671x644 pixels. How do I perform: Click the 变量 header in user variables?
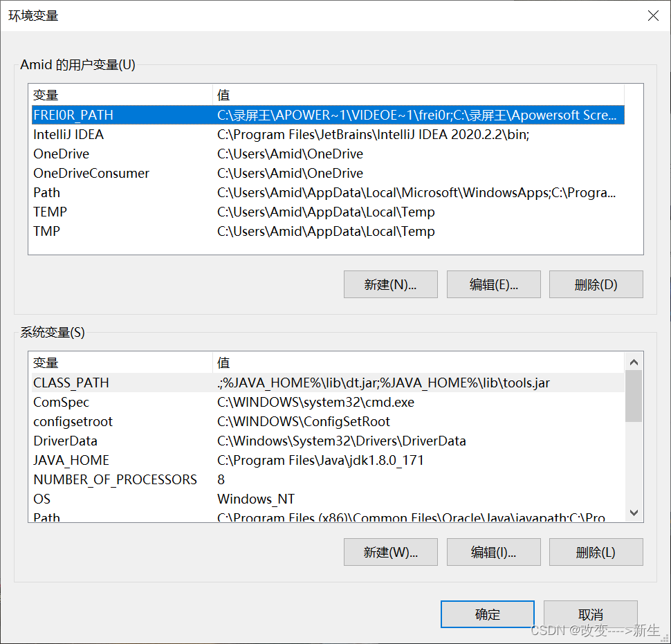[x=122, y=95]
